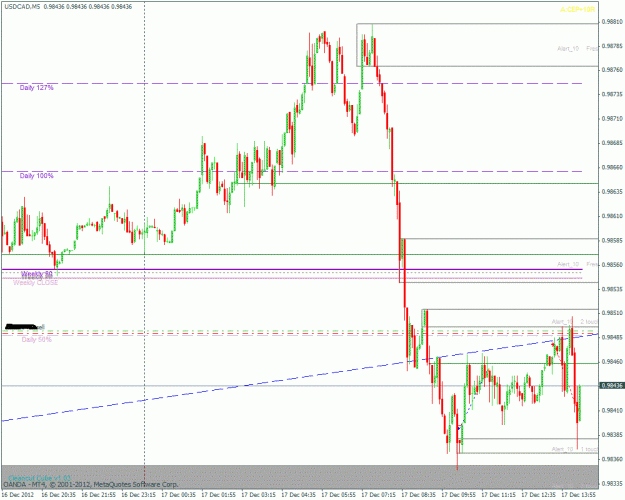Click price scale value 0.98410
Viewport: 625px width, 500px height.
pos(612,410)
